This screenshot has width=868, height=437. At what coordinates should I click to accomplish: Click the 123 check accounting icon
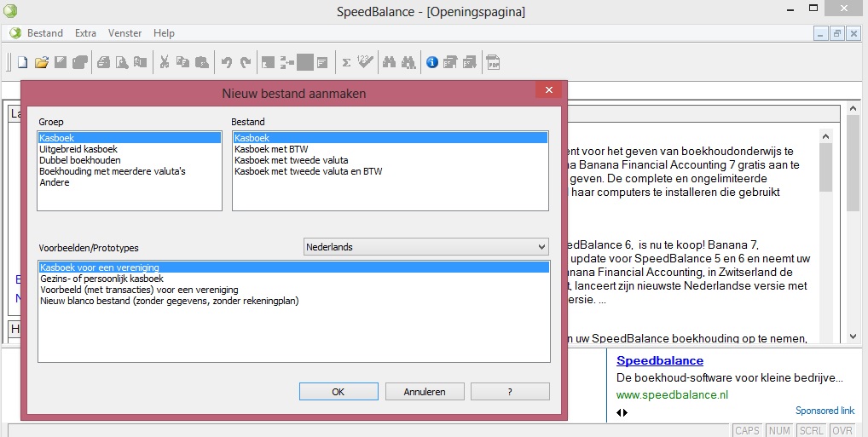[365, 61]
